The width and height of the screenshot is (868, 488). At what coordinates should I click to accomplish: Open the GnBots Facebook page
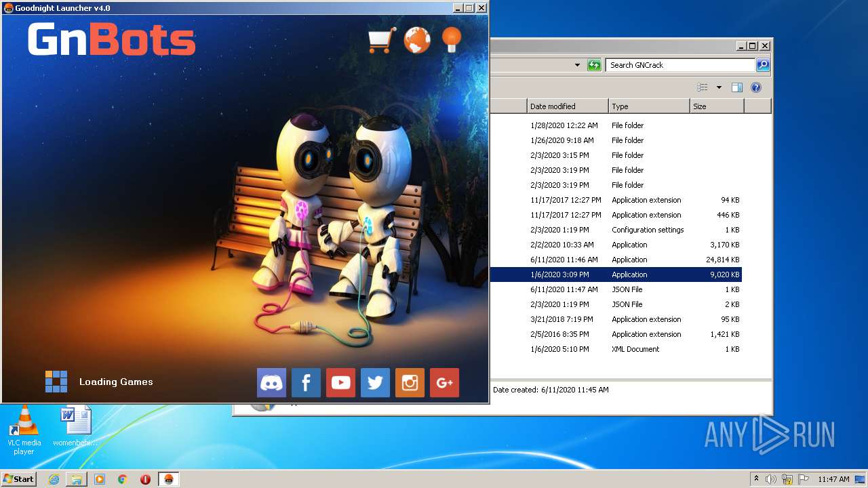click(x=306, y=383)
